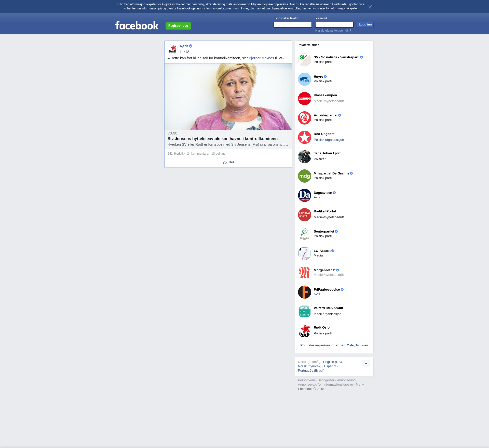The height and width of the screenshot is (448, 489).
Task: Switch language to Español
Action: click(330, 366)
